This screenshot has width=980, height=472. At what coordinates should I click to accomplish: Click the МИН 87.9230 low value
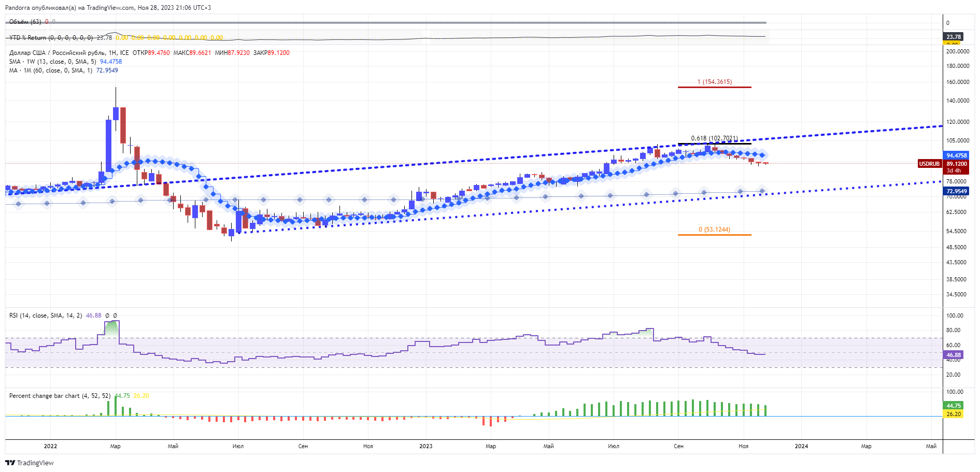point(232,53)
